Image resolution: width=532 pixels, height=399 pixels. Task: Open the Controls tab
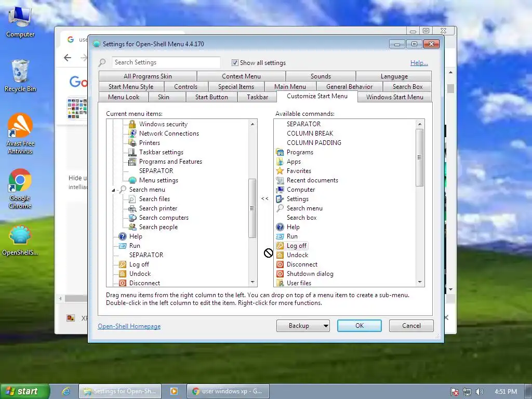[185, 87]
